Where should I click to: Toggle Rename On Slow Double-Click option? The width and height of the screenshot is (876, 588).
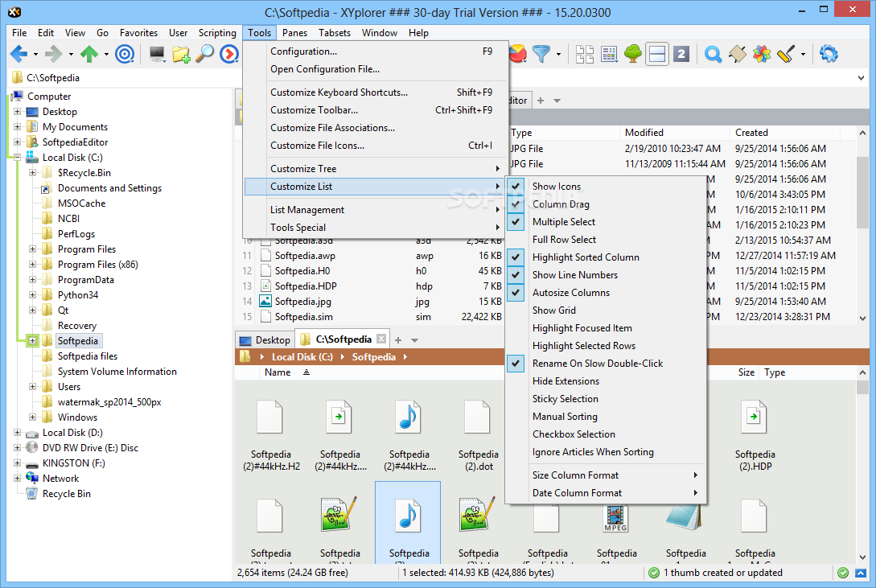pyautogui.click(x=606, y=364)
